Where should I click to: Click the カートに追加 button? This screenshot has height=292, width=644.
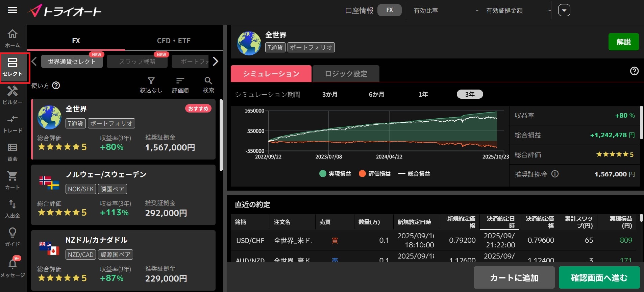pos(514,277)
